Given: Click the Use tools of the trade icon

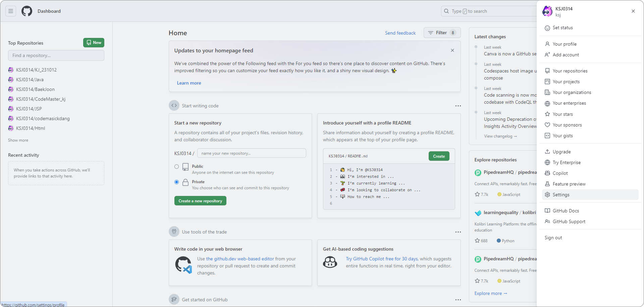Looking at the screenshot, I should pyautogui.click(x=174, y=232).
